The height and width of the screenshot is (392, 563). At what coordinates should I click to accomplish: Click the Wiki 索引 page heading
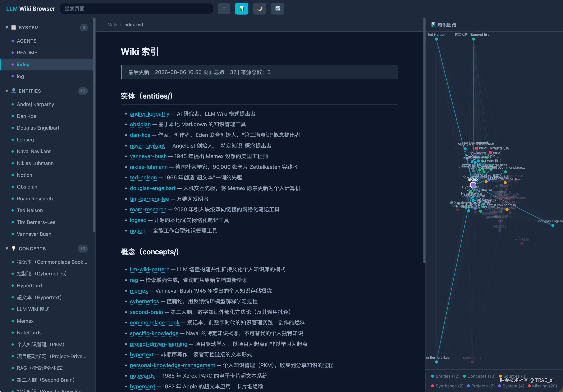click(140, 52)
